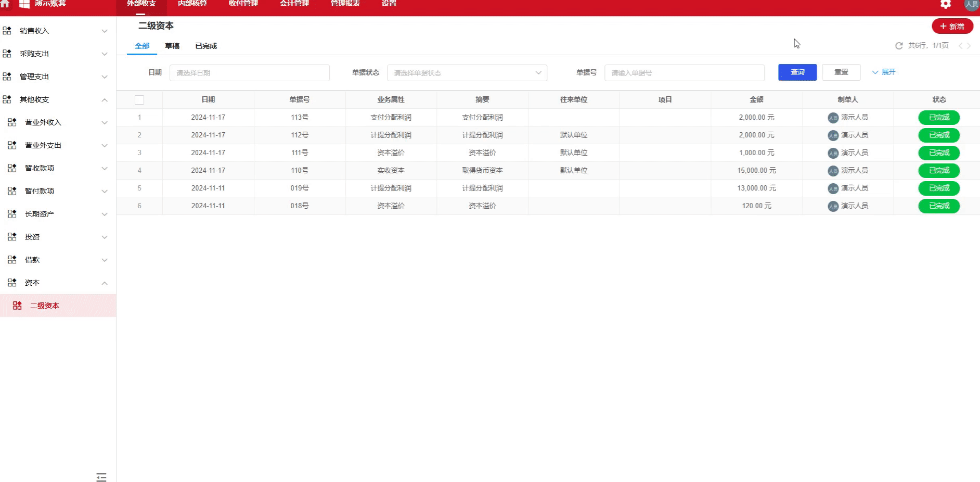Click the 重置 button
Viewport: 980px width, 482px height.
pyautogui.click(x=841, y=72)
